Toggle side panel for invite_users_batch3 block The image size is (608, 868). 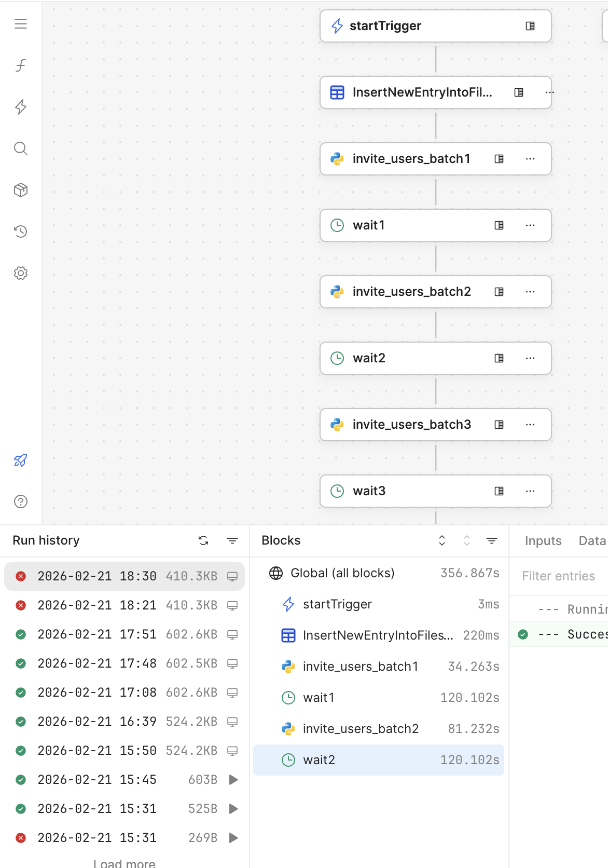click(499, 425)
